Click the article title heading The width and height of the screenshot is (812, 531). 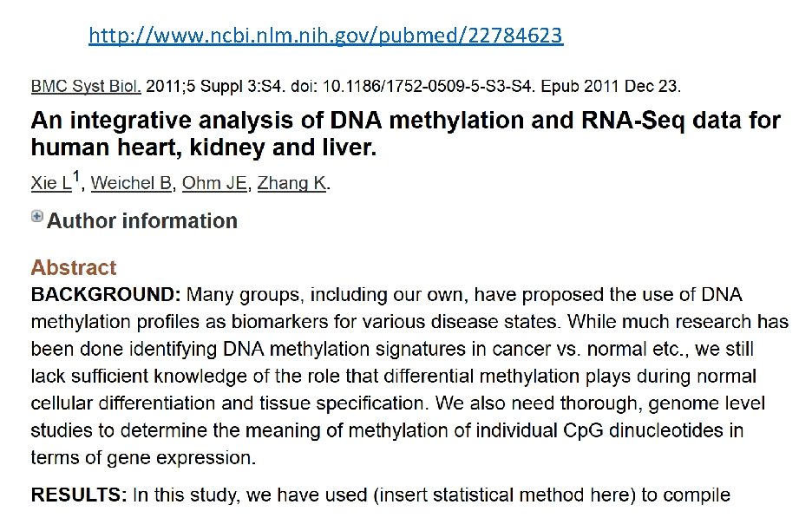tap(405, 134)
